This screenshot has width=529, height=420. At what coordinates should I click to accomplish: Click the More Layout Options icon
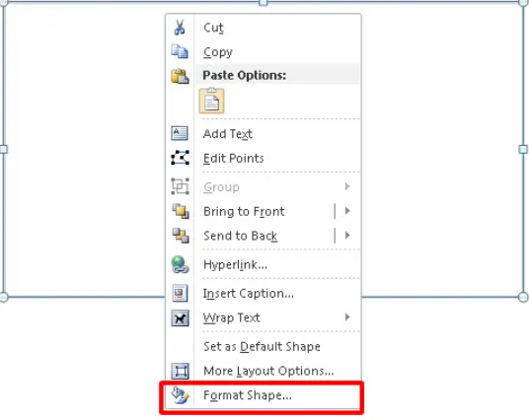click(x=180, y=371)
